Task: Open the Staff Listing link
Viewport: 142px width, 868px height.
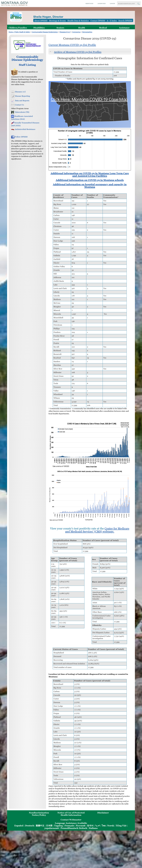Action: 27,65
